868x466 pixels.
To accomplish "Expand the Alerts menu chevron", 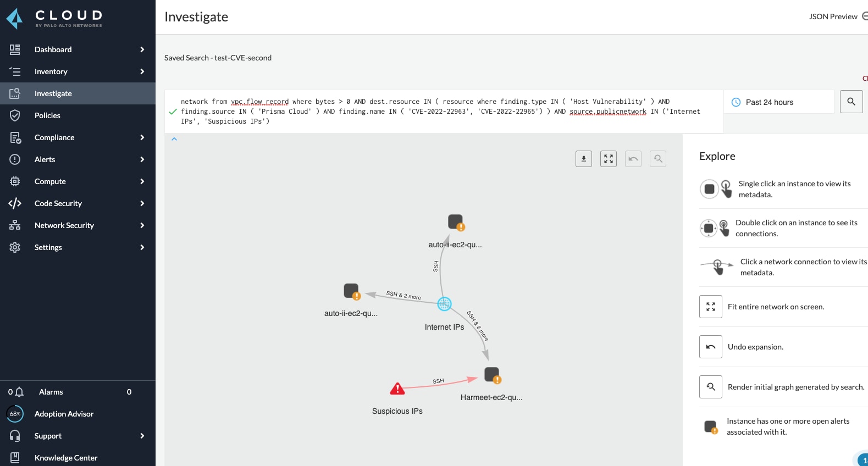I will tap(142, 159).
